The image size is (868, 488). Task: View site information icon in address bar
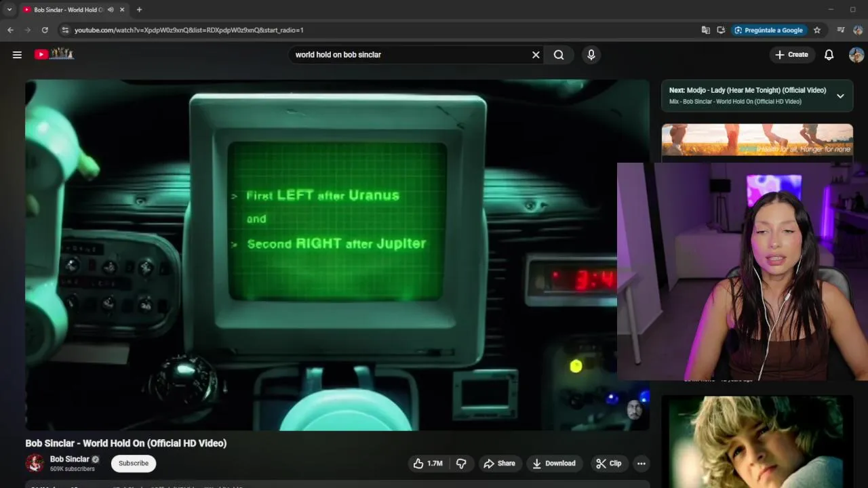(65, 30)
